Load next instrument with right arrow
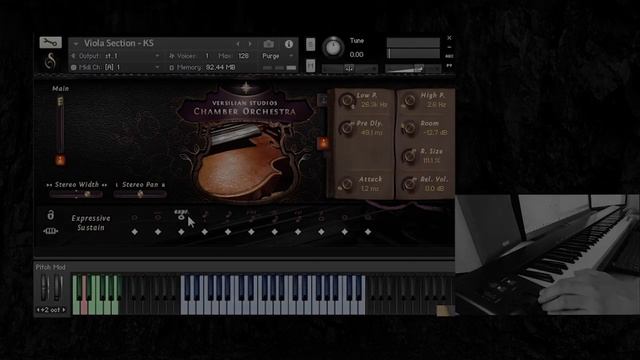Screen dimensions: 640x360 pos(250,44)
